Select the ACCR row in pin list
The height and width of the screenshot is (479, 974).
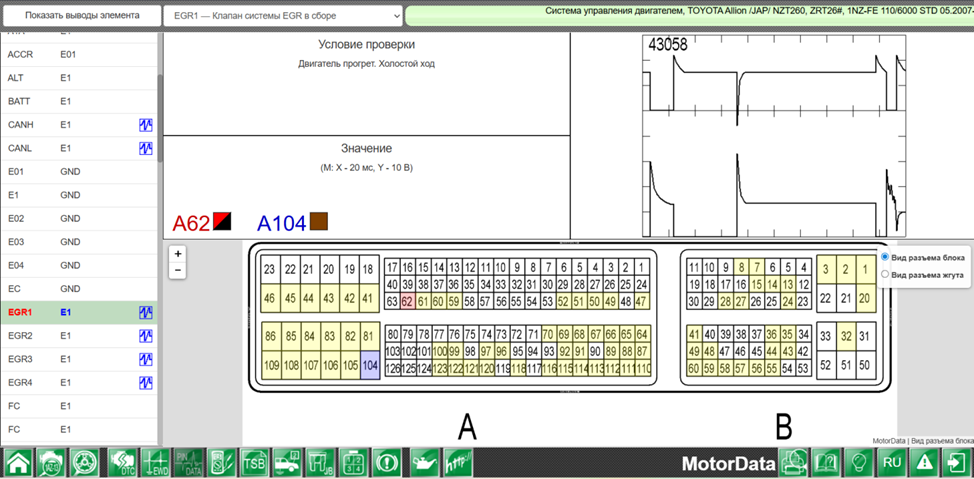[78, 55]
